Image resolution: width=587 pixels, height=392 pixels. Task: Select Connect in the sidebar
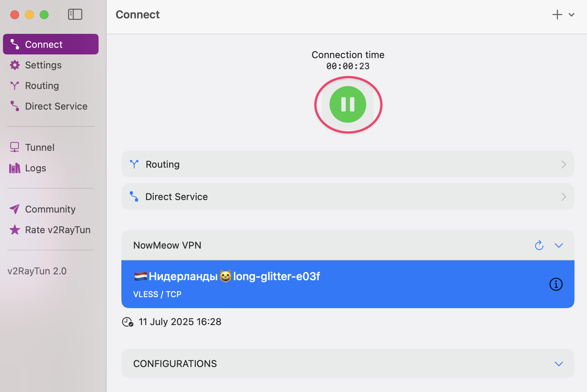coord(51,44)
